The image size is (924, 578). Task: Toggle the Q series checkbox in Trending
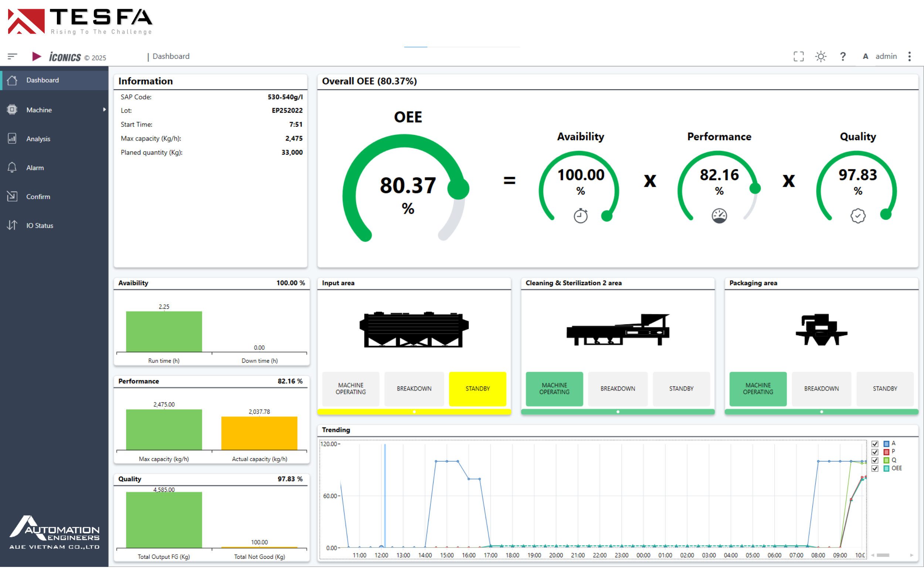[875, 460]
